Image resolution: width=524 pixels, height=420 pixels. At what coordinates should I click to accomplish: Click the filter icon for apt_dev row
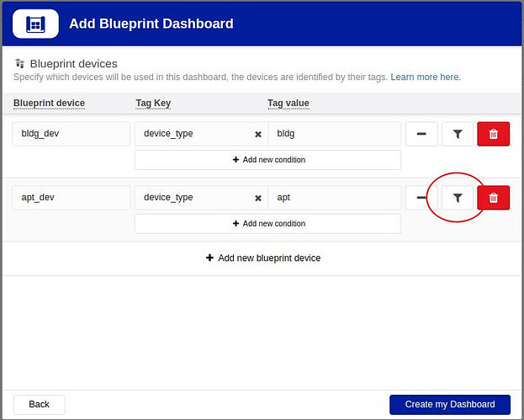click(457, 198)
